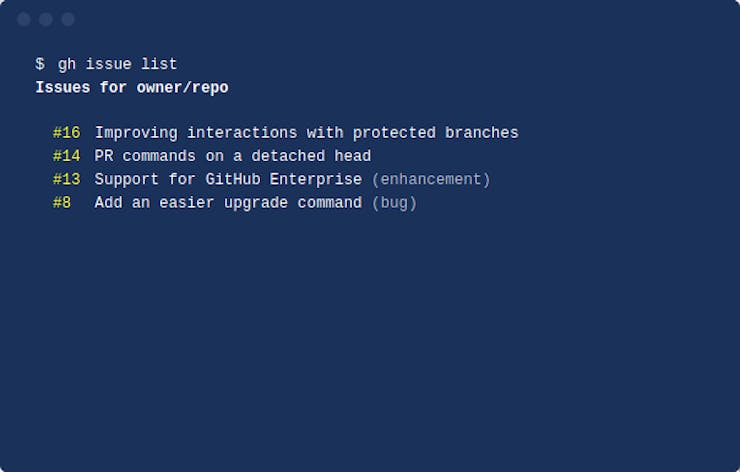Open issue number #8
Viewport: 740px width, 472px height.
coord(62,203)
